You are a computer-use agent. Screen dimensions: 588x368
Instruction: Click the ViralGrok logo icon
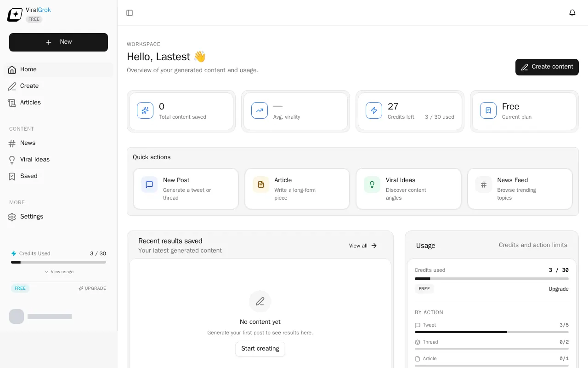coord(15,15)
